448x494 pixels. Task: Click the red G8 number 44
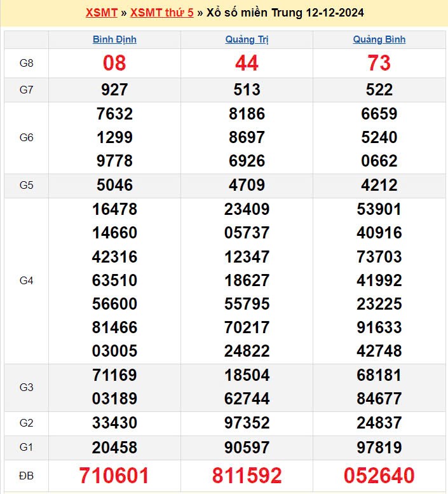pyautogui.click(x=247, y=63)
